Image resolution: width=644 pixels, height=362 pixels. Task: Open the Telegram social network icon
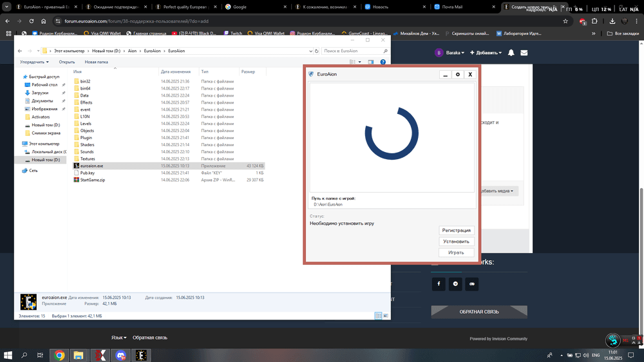456,284
